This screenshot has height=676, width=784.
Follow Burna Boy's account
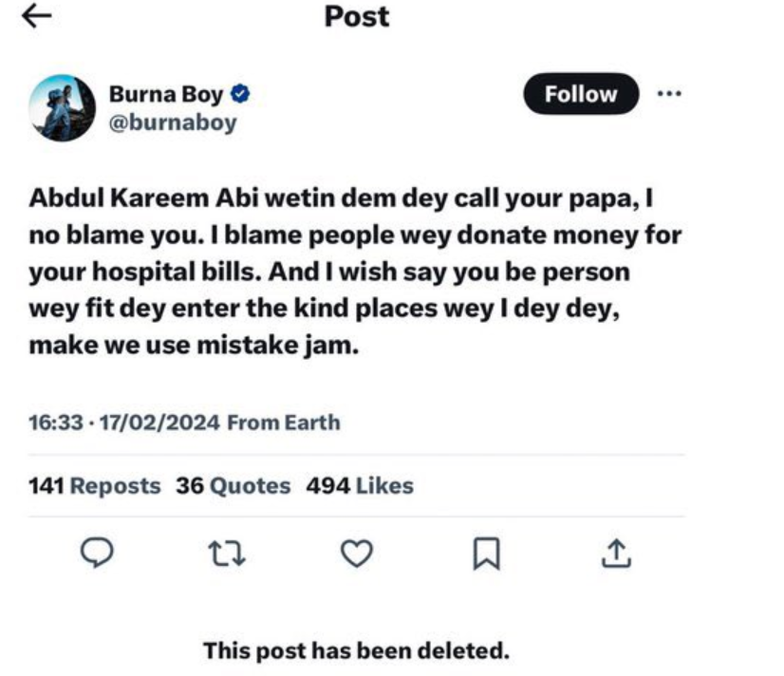580,93
